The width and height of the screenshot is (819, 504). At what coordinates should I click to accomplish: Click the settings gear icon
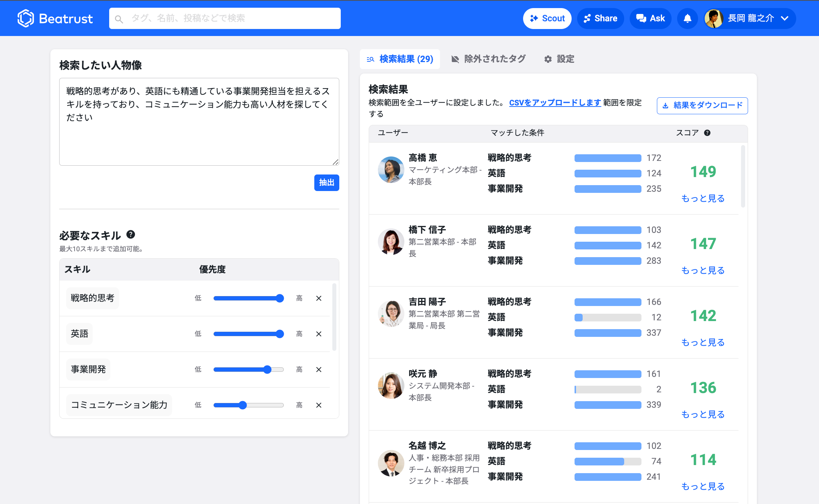548,59
